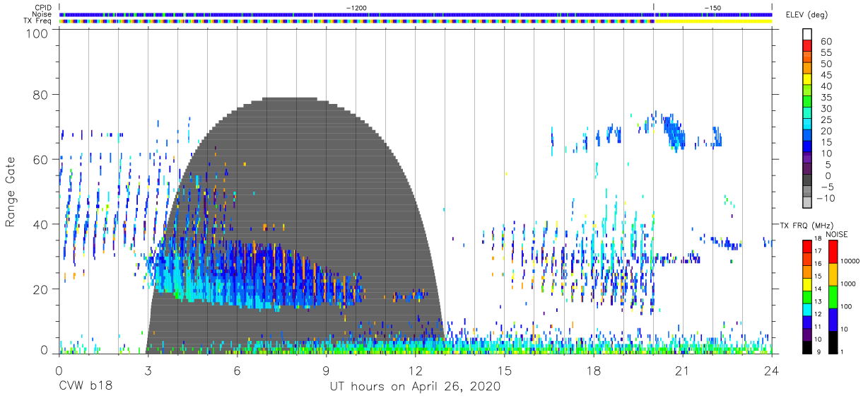Screen dimensions: 868x401
Task: Click the white top segment of ELEV colorbar
Action: pos(808,34)
